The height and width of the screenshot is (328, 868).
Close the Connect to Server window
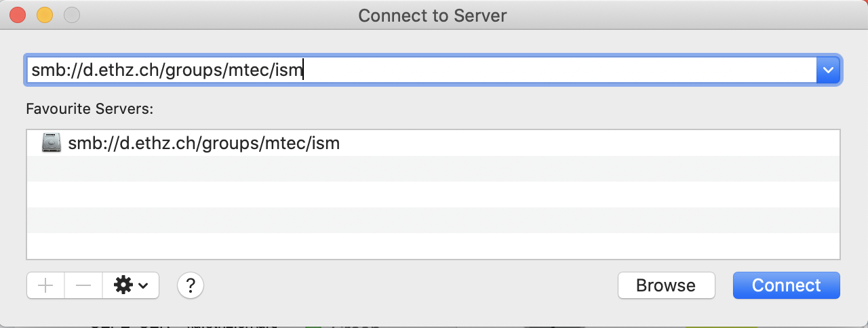[18, 14]
